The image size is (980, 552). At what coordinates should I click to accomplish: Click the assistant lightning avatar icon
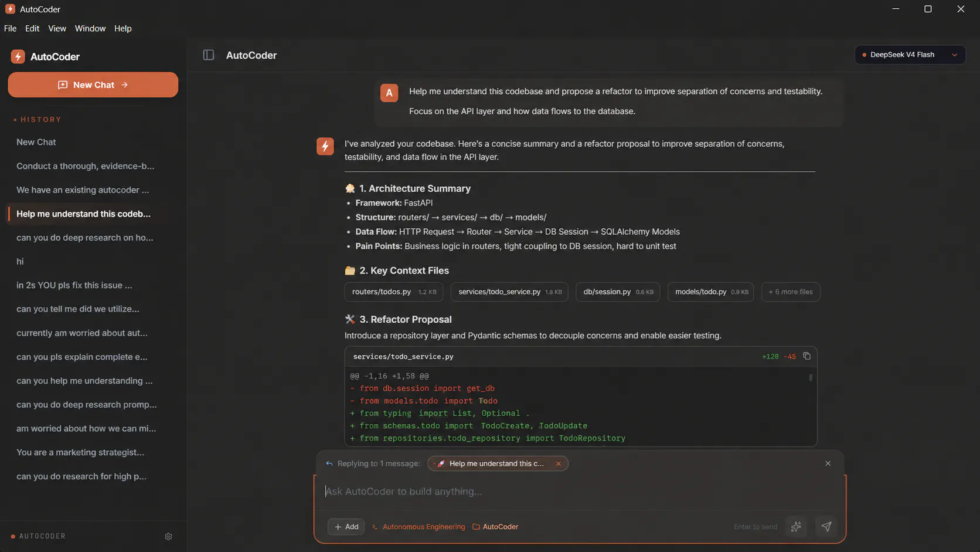[325, 146]
